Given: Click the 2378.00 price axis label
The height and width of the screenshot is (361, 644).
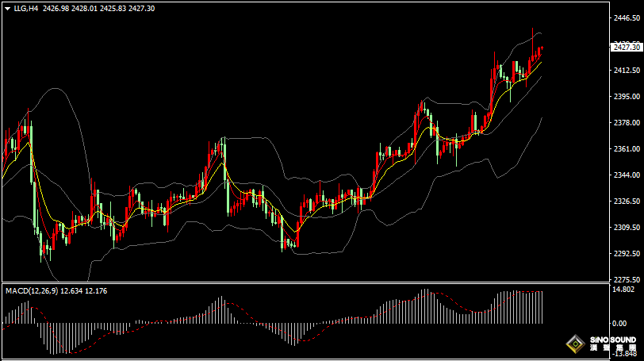Looking at the screenshot, I should coord(626,123).
